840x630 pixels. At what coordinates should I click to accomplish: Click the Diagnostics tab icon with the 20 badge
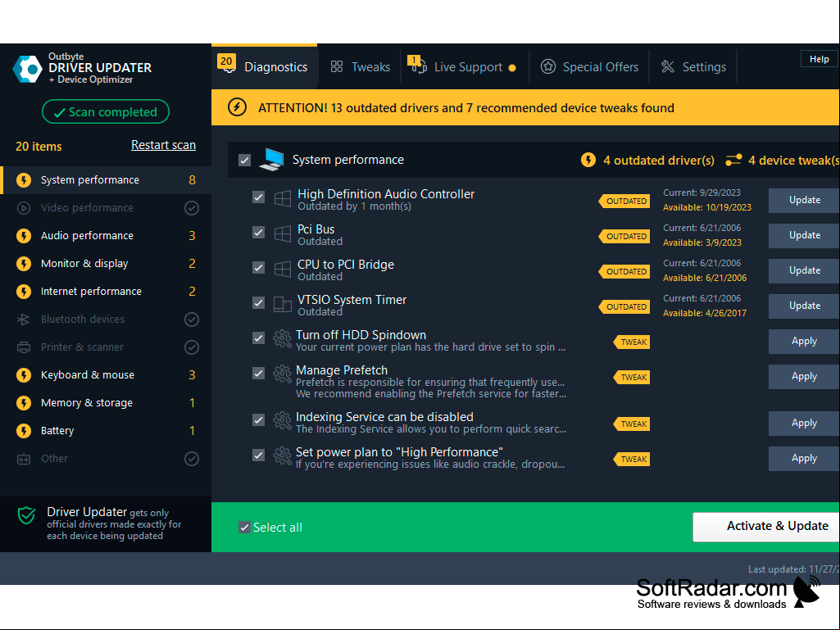pos(227,64)
